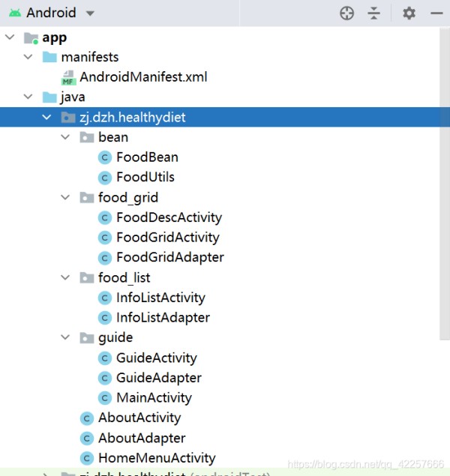Open the Android project view dropdown
450x476 pixels.
90,13
